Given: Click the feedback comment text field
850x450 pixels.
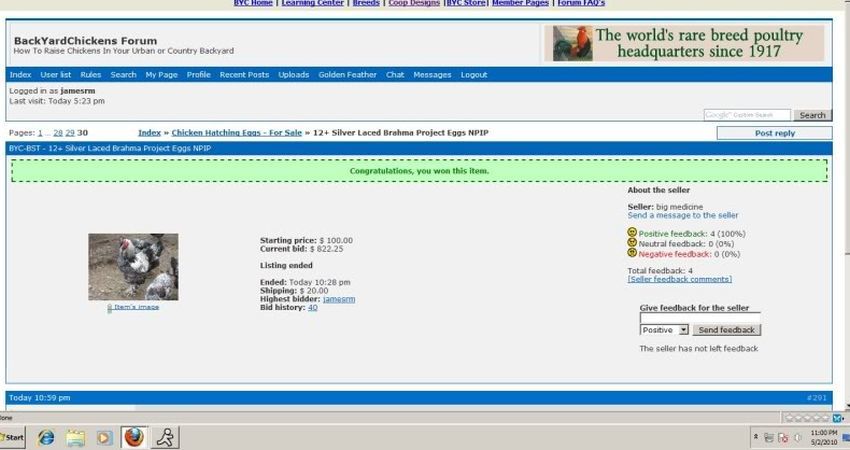Looking at the screenshot, I should click(700, 318).
